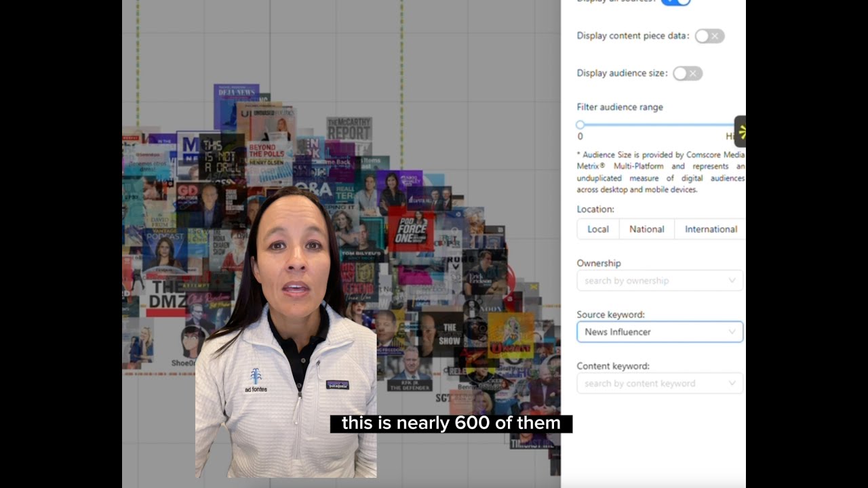Select the International location filter
The width and height of the screenshot is (868, 488).
point(710,229)
